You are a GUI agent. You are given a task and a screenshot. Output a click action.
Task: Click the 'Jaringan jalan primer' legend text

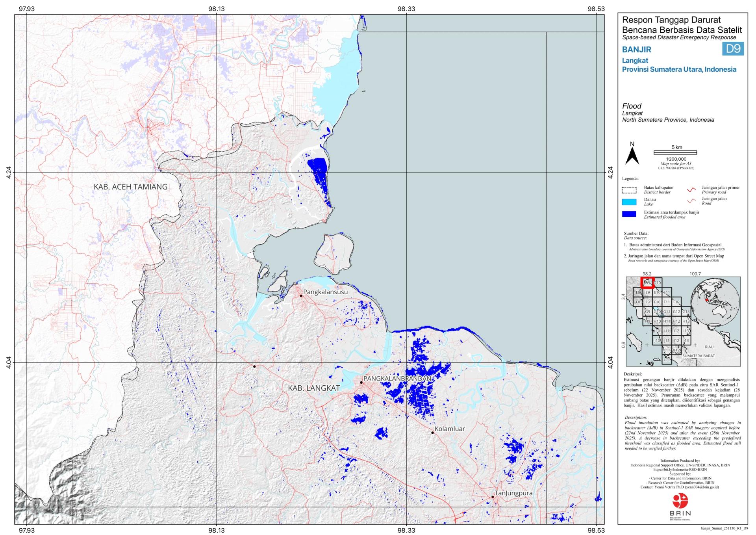[721, 188]
